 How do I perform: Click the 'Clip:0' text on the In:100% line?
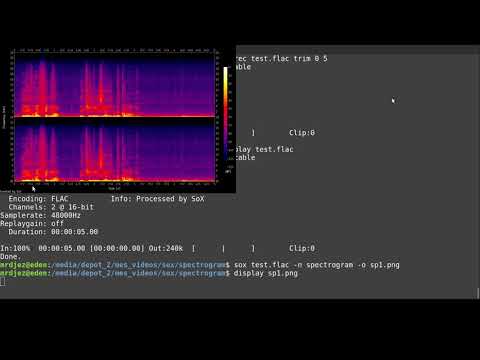302,248
